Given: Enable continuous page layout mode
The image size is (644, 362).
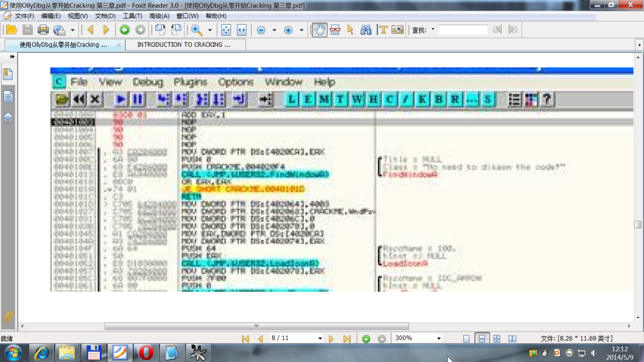Looking at the screenshot, I should tap(482, 339).
